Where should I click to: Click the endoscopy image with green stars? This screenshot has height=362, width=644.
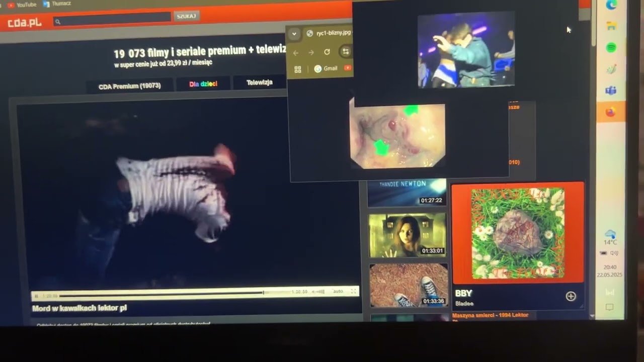(397, 136)
